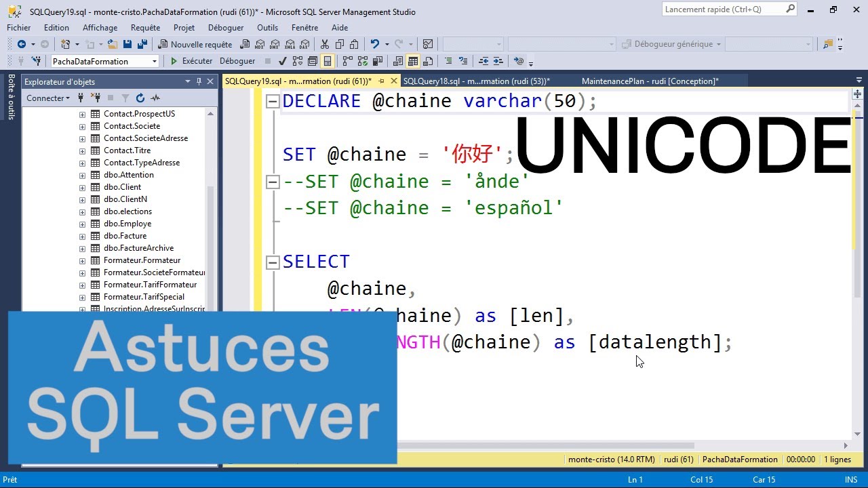
Task: Expand the Contact.ProspectUS table node
Action: coord(83,114)
